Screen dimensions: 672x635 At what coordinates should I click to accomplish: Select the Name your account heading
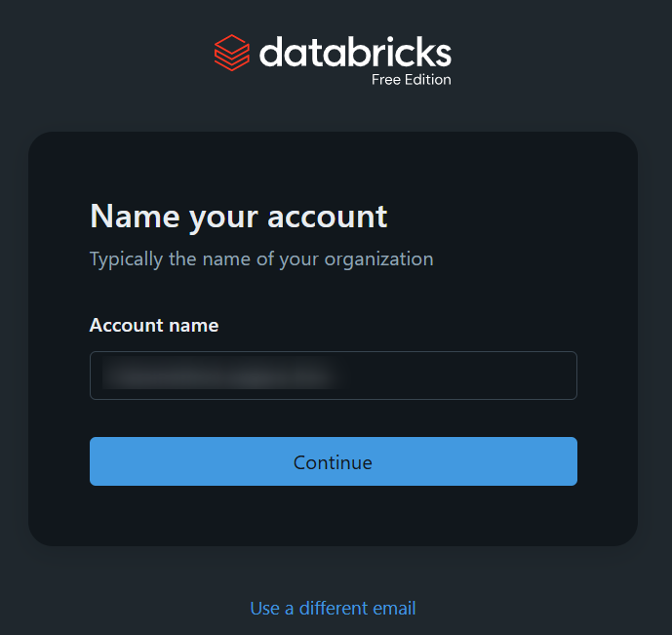tap(239, 218)
